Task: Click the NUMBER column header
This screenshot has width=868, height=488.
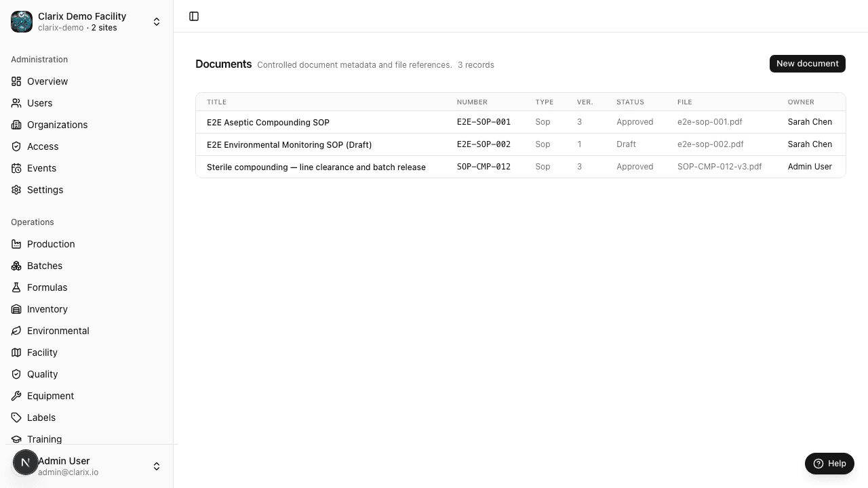Action: 472,102
